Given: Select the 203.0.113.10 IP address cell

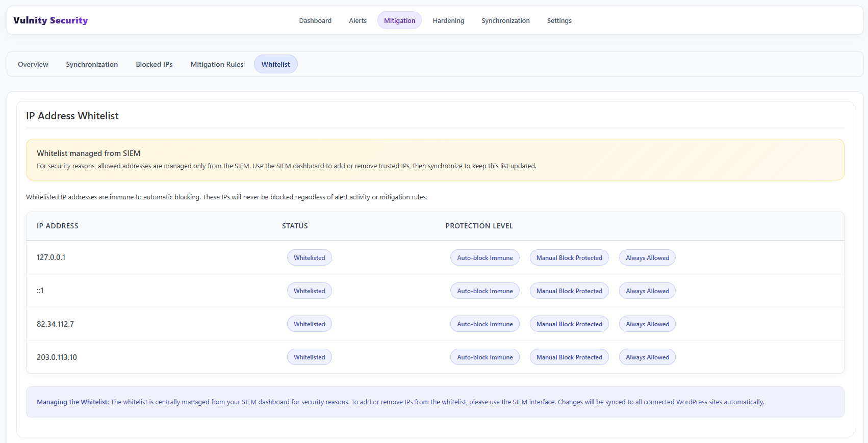Looking at the screenshot, I should tap(57, 357).
